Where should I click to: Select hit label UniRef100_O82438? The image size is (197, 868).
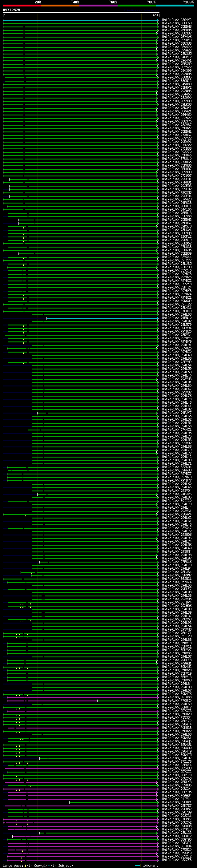pos(177,769)
